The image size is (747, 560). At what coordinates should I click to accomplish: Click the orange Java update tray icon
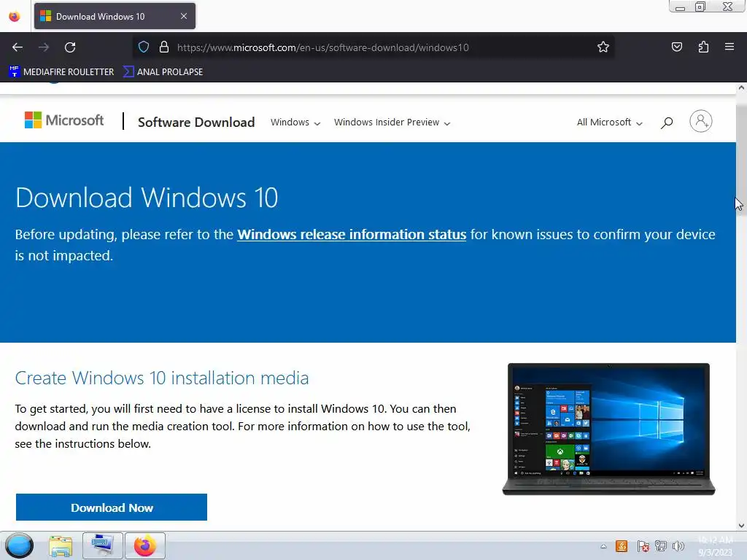point(622,546)
